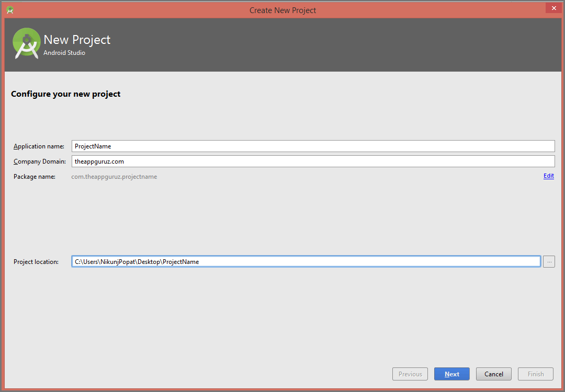The height and width of the screenshot is (392, 565).
Task: Open the Edit link for package name
Action: 548,176
